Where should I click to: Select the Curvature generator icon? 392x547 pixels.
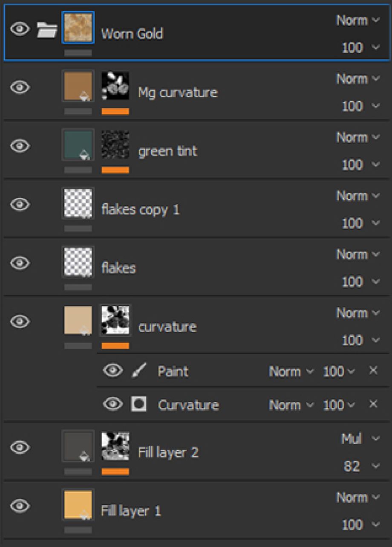pyautogui.click(x=139, y=404)
